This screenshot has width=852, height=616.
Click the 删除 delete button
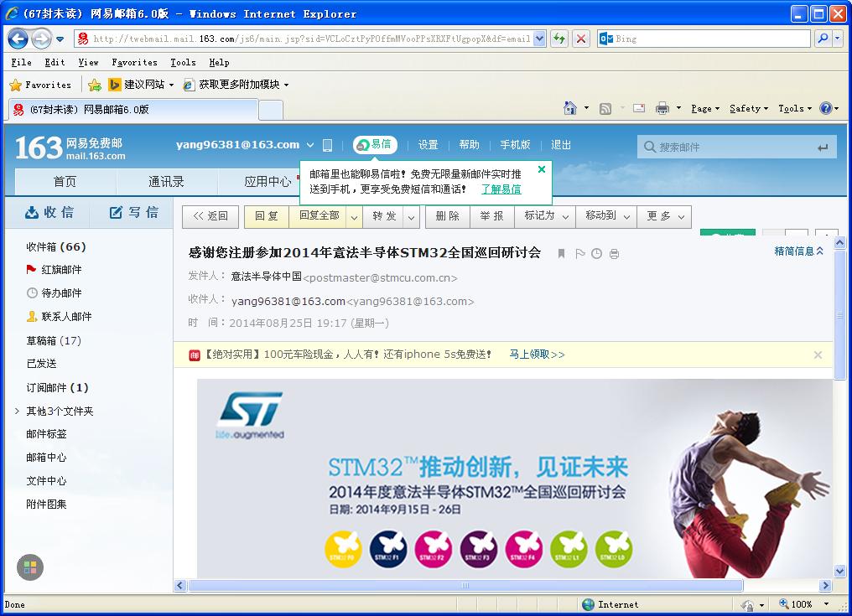[447, 217]
